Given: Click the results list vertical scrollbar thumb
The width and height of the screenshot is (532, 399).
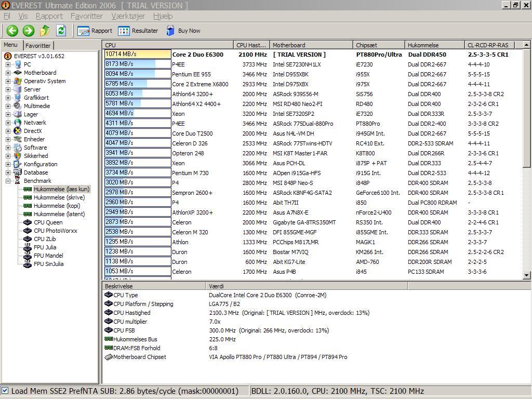Looking at the screenshot, I should (x=527, y=108).
